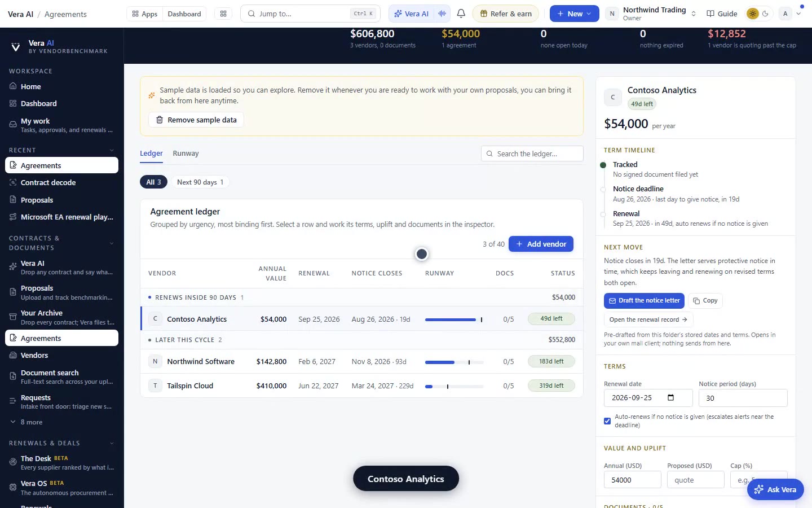Click the T avatar of the Tailspin Cloud row

point(155,386)
